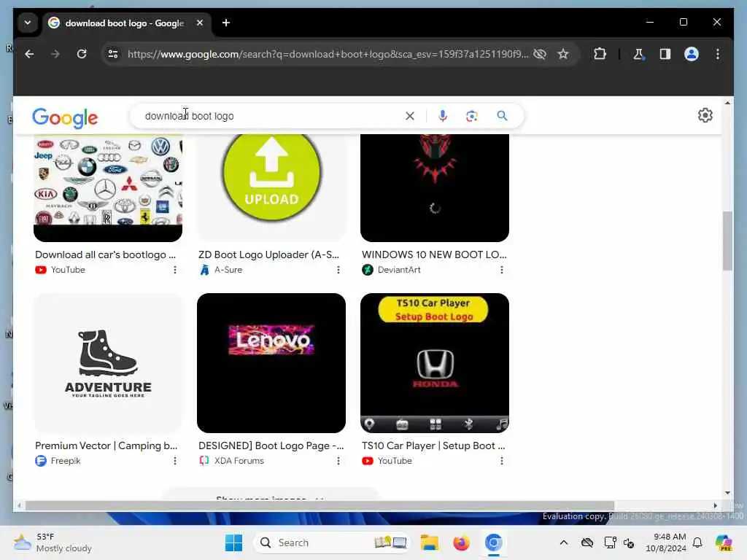The width and height of the screenshot is (747, 560).
Task: Open the black panther boot logo image
Action: click(435, 187)
